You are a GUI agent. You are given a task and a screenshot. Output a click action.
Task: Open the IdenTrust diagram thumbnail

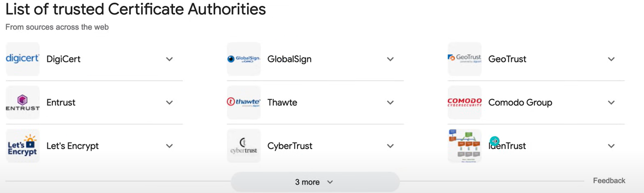tap(464, 146)
